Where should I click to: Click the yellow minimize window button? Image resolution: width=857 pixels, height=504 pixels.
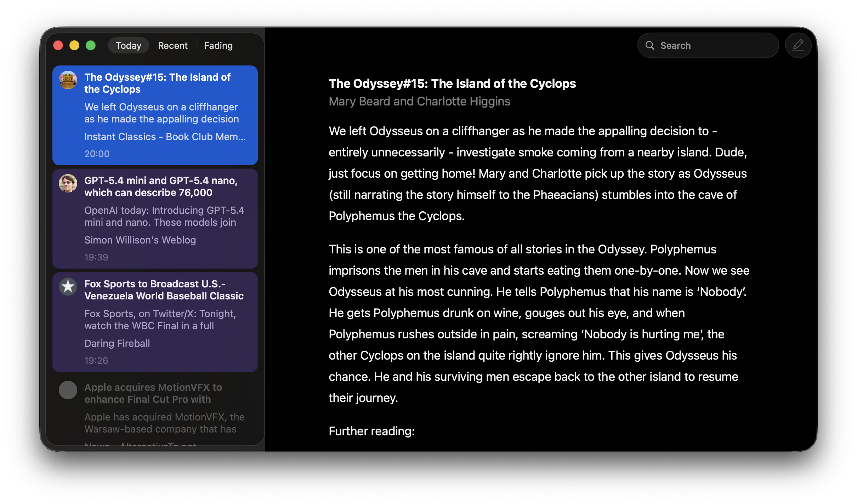74,46
